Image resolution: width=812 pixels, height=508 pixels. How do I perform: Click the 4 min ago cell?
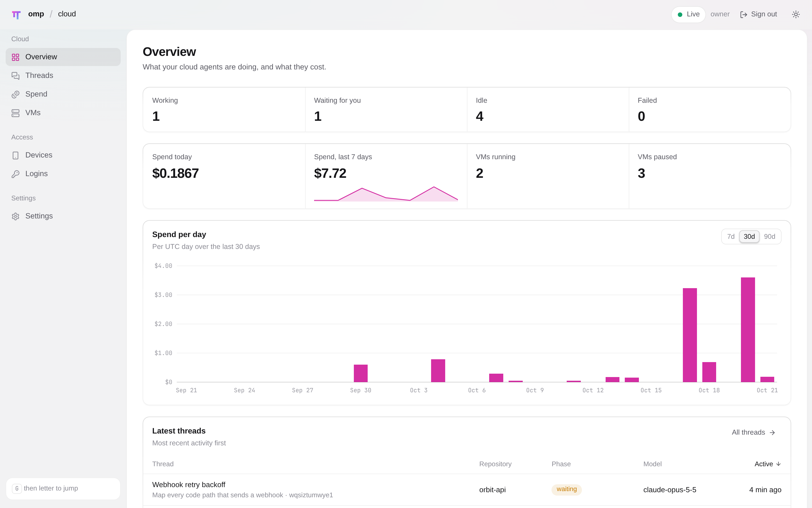(765, 490)
